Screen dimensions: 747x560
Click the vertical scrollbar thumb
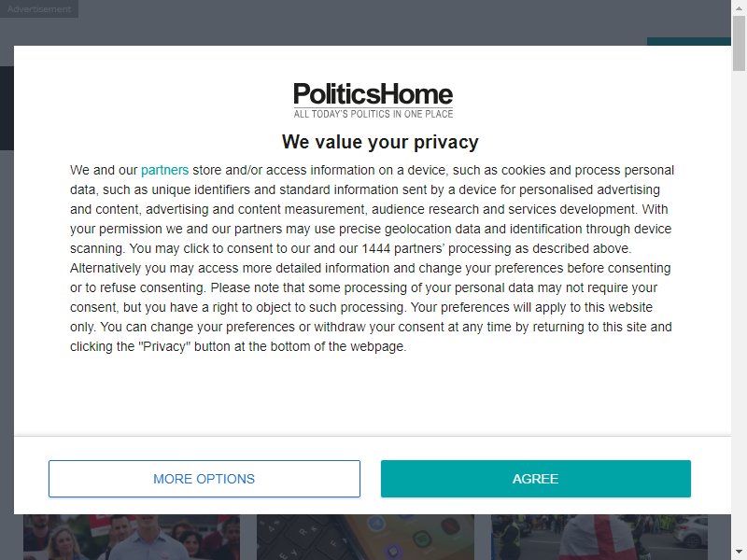click(739, 43)
